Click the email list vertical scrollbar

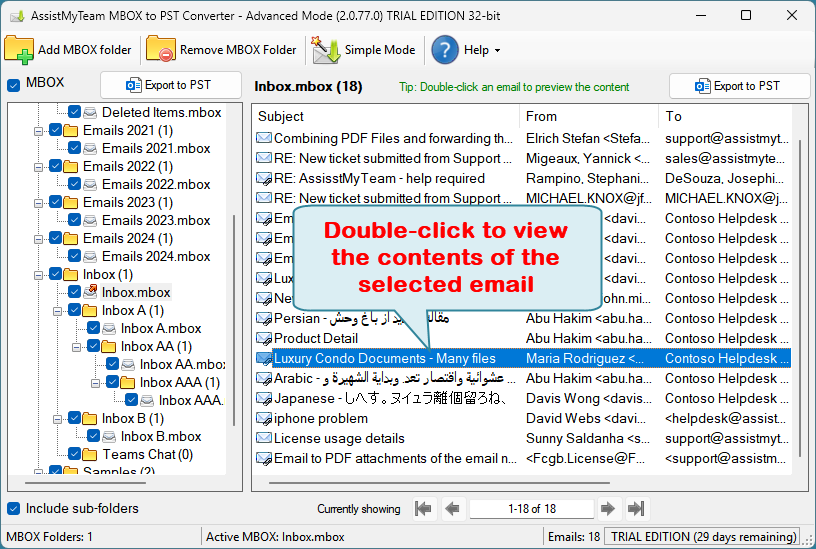(801, 299)
